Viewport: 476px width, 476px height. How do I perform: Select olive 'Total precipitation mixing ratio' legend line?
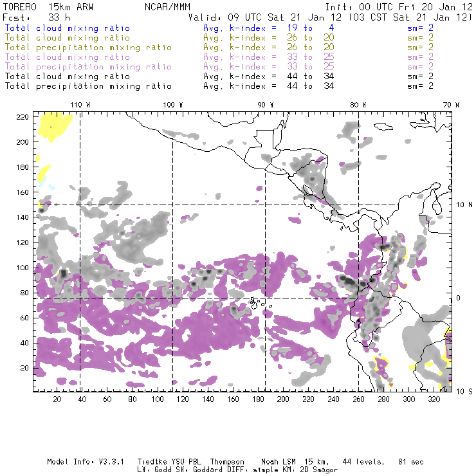coord(88,48)
